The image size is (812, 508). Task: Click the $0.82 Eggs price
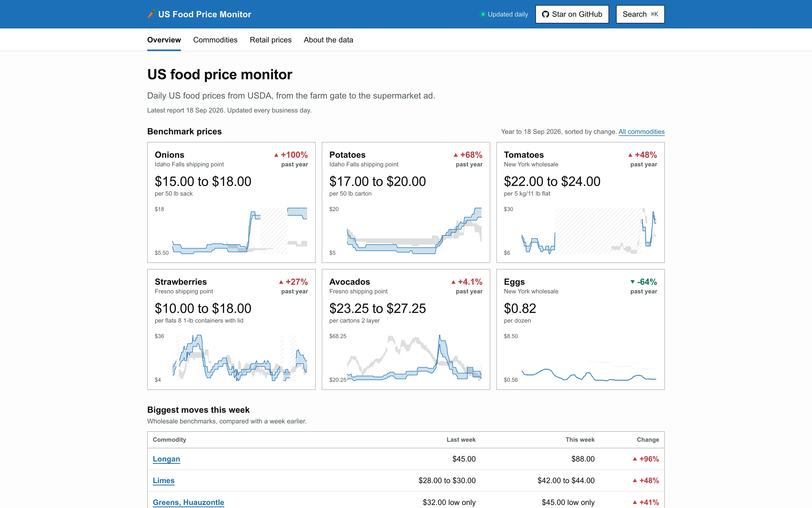pos(520,308)
